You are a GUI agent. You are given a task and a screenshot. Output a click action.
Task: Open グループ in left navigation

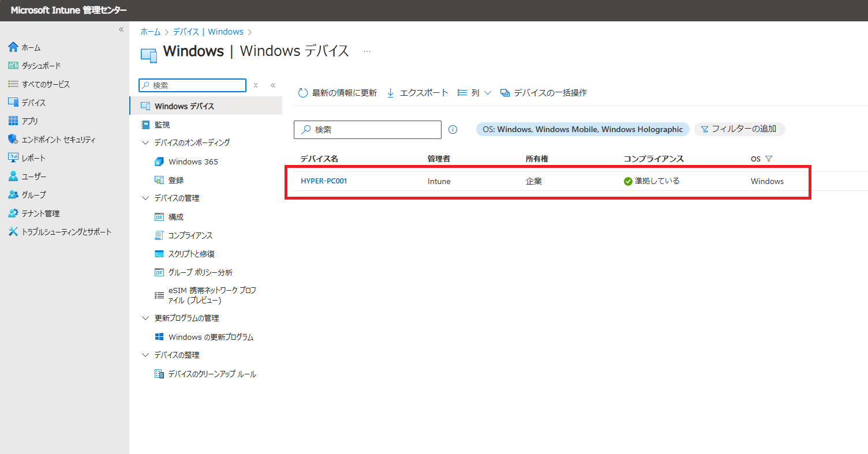pyautogui.click(x=33, y=195)
